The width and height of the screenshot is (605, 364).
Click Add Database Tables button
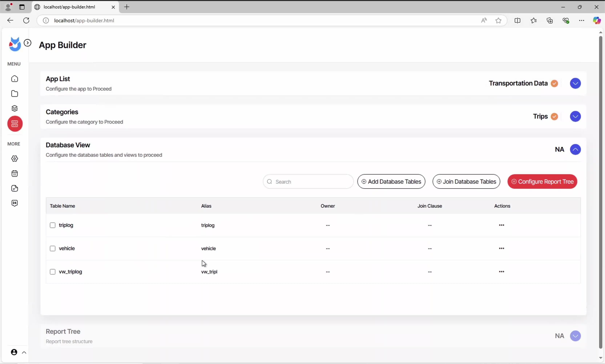[x=391, y=181]
